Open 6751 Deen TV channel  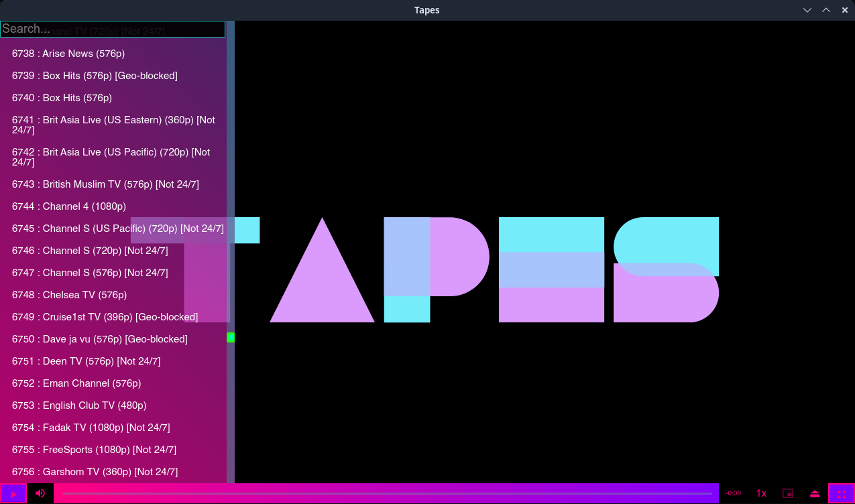113,361
